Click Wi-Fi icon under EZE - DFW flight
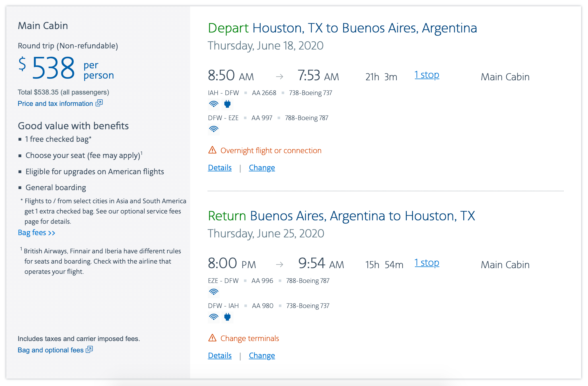Screen dimensions: 588x386 click(213, 292)
